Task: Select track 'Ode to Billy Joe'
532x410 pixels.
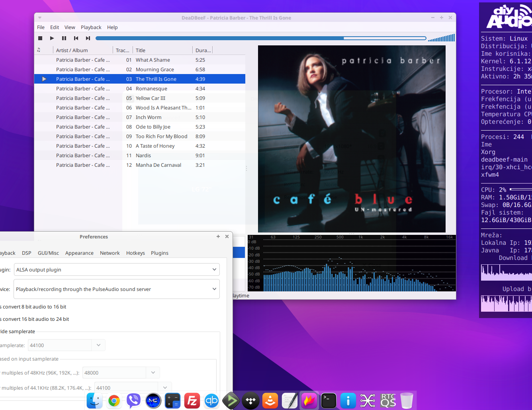Action: point(140,127)
